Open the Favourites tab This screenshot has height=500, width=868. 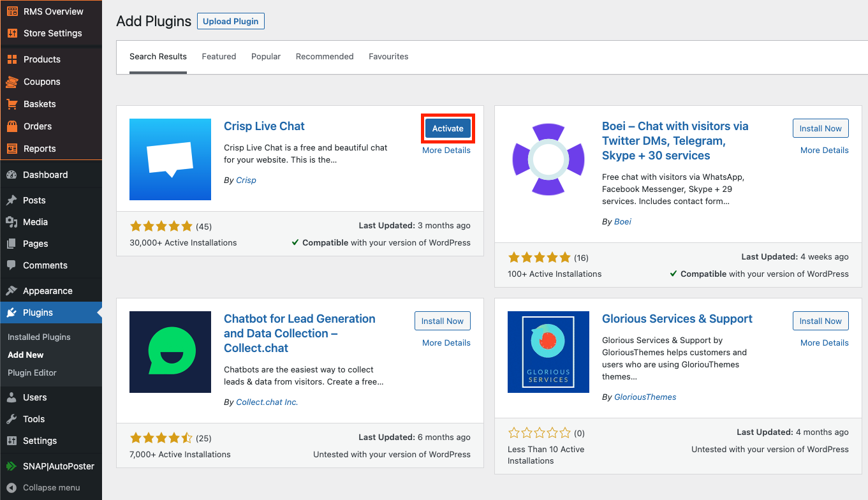[x=388, y=56]
